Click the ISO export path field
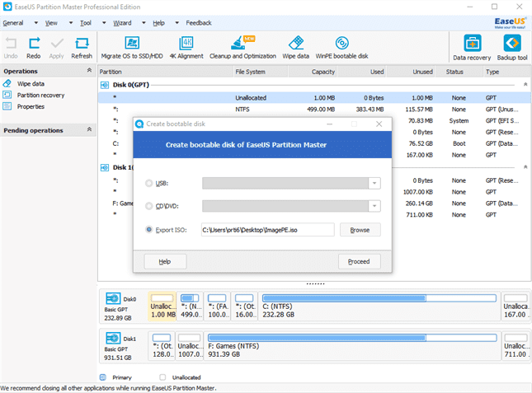 (x=268, y=230)
